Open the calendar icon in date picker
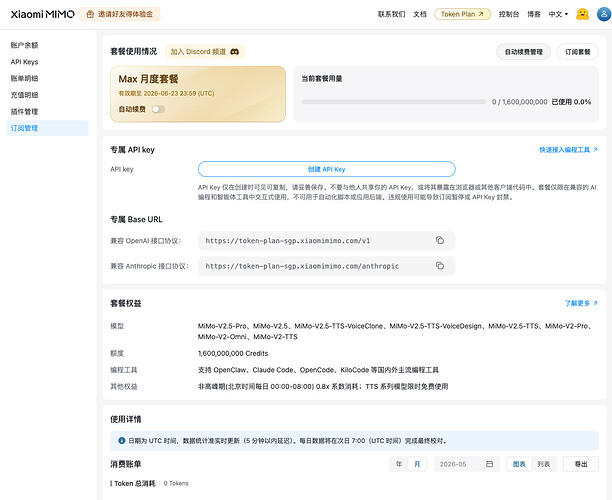This screenshot has width=612, height=500. pos(489,464)
